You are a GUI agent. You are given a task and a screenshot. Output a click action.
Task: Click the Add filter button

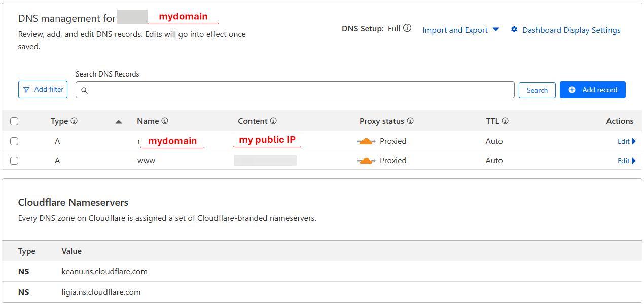(43, 90)
